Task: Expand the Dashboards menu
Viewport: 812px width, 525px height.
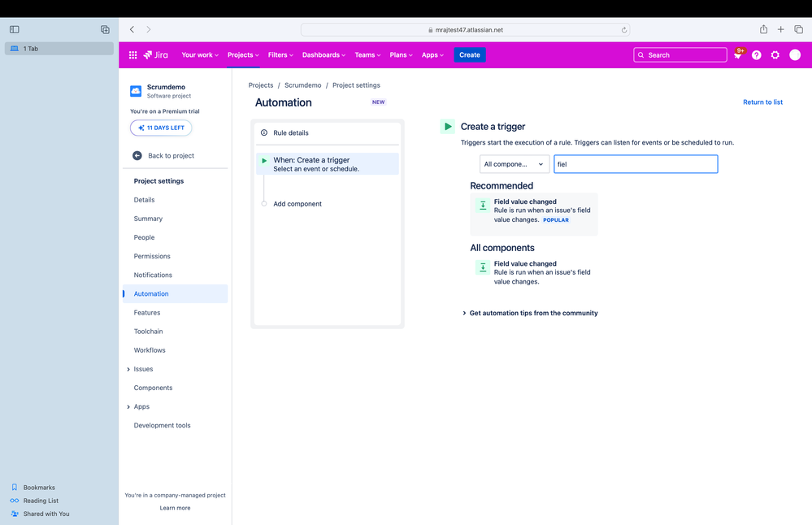Action: 323,55
